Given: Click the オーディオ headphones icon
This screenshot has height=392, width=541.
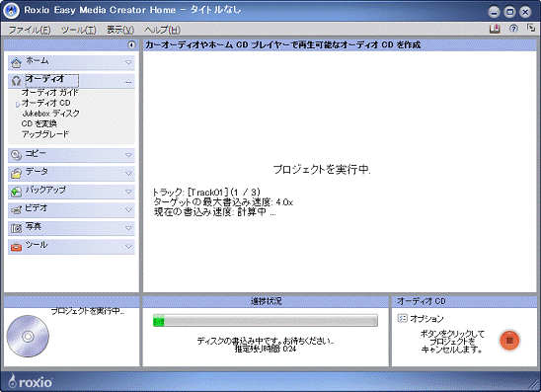Looking at the screenshot, I should coord(16,81).
